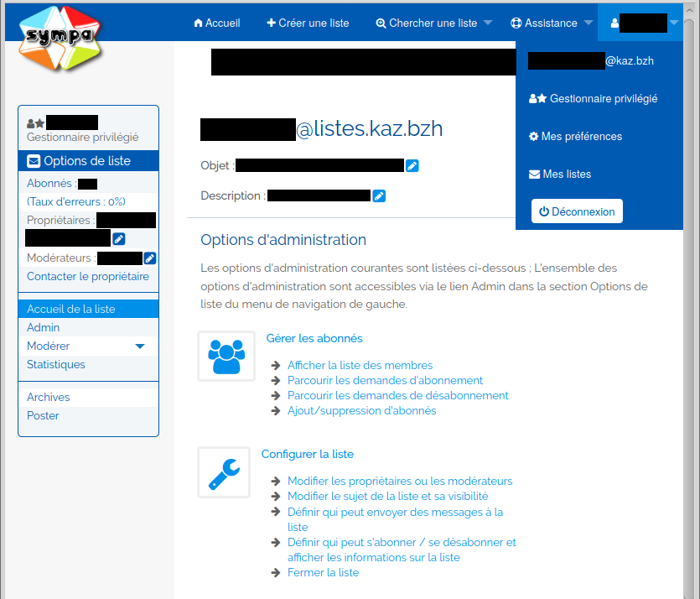Open Statistiques in the sidebar
The image size is (700, 599).
click(56, 365)
